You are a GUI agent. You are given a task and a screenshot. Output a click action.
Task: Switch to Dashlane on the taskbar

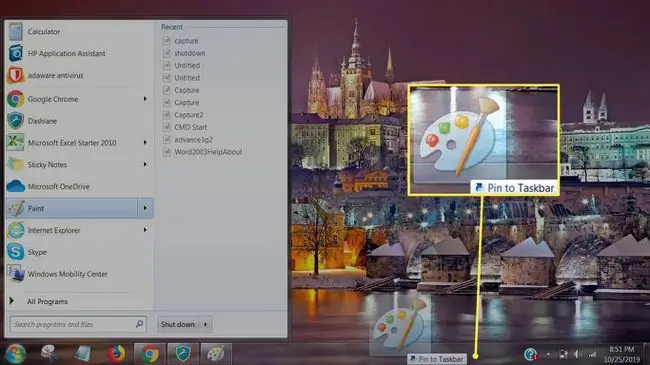(183, 354)
